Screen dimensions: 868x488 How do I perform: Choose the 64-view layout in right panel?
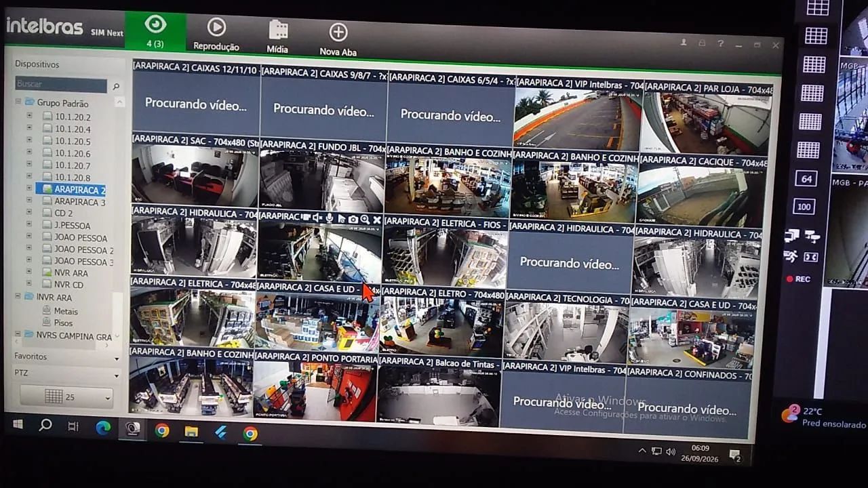pos(806,179)
